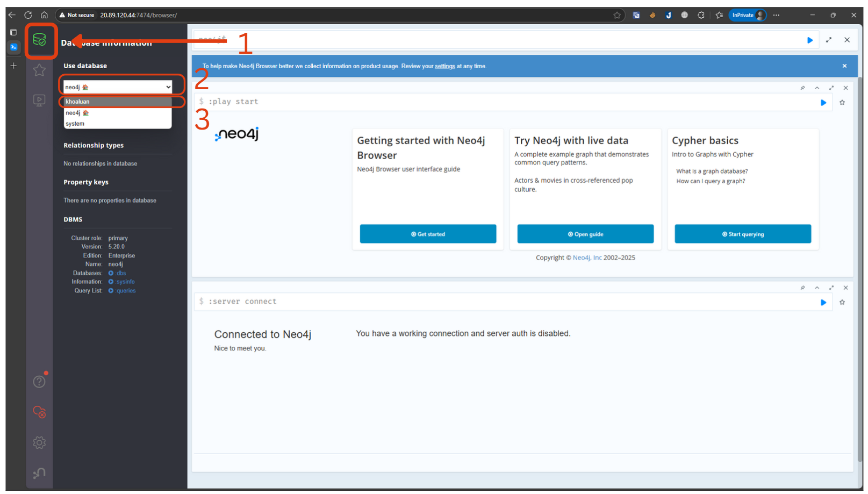Screen dimensions: 868x494
Task: Open browser Favorites list icon
Action: click(719, 15)
